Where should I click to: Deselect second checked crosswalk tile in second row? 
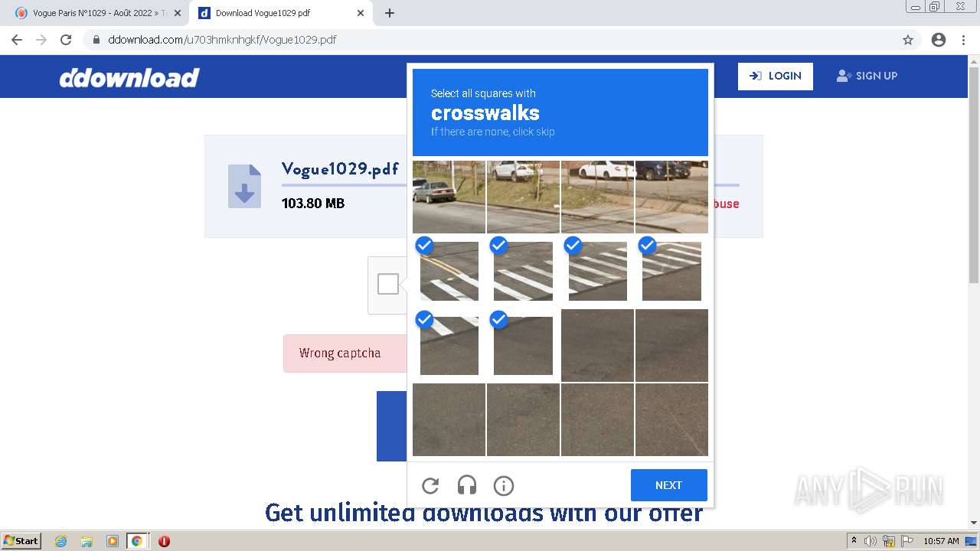523,271
